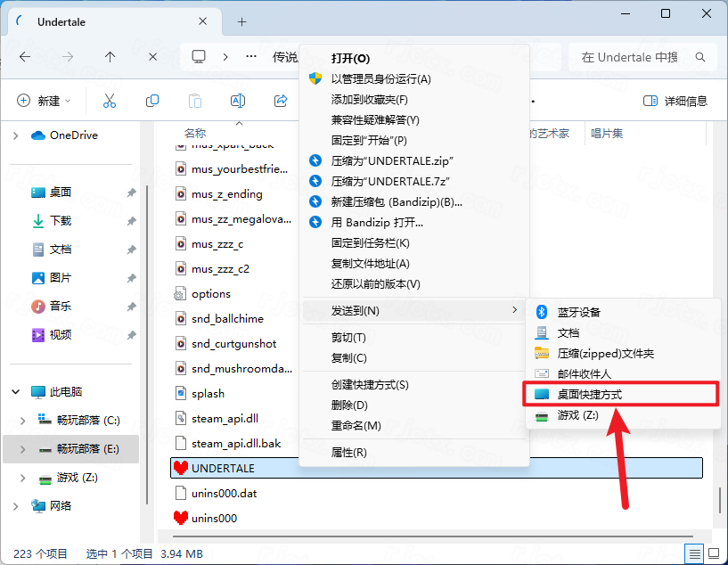The height and width of the screenshot is (565, 728).
Task: Select 以管理员身份运行(A)
Action: click(x=414, y=79)
